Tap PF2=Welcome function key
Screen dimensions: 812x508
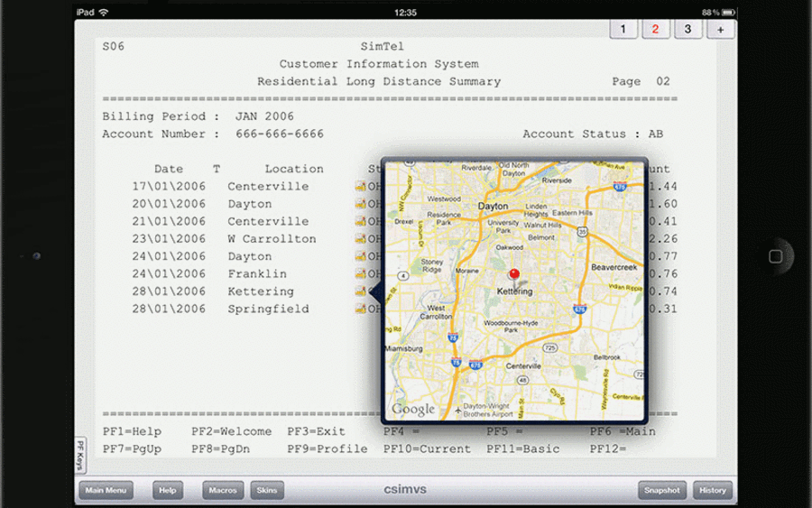click(x=232, y=431)
